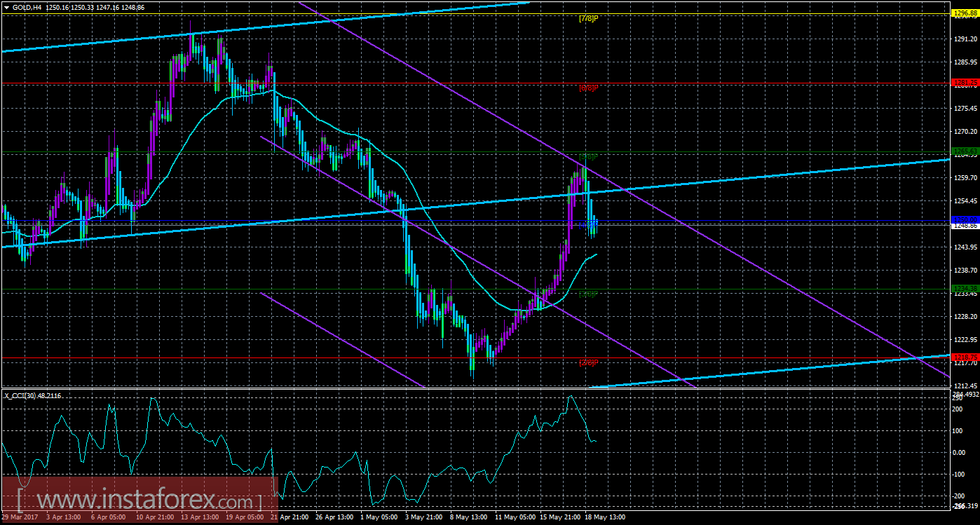
Task: Click the 1228.20 price scale value
Action: tap(966, 317)
